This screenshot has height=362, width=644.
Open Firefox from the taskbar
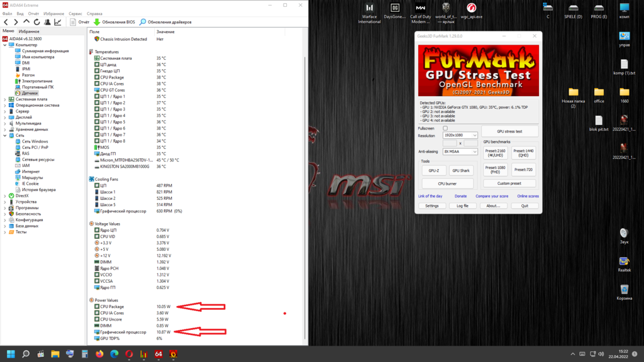[x=99, y=354]
